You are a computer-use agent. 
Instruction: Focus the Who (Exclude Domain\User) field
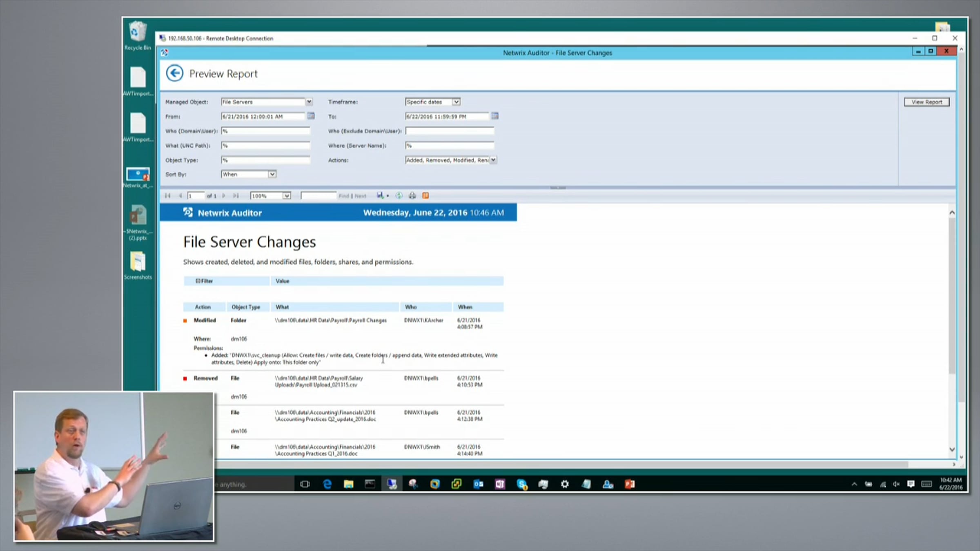click(x=450, y=131)
